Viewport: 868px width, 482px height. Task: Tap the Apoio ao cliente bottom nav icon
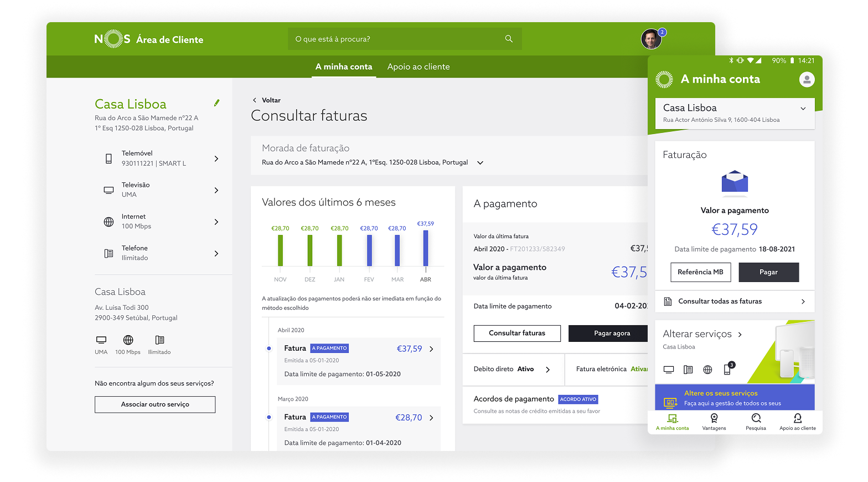(x=798, y=418)
